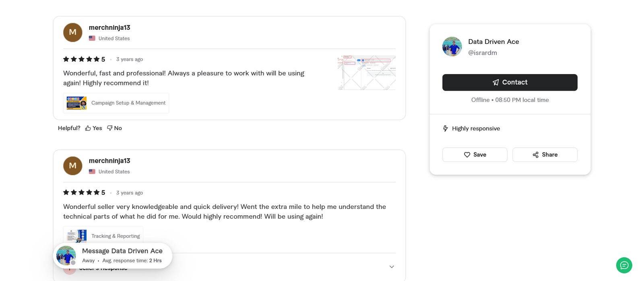
Task: Expand the Seller's Response section chevron
Action: coord(391,267)
